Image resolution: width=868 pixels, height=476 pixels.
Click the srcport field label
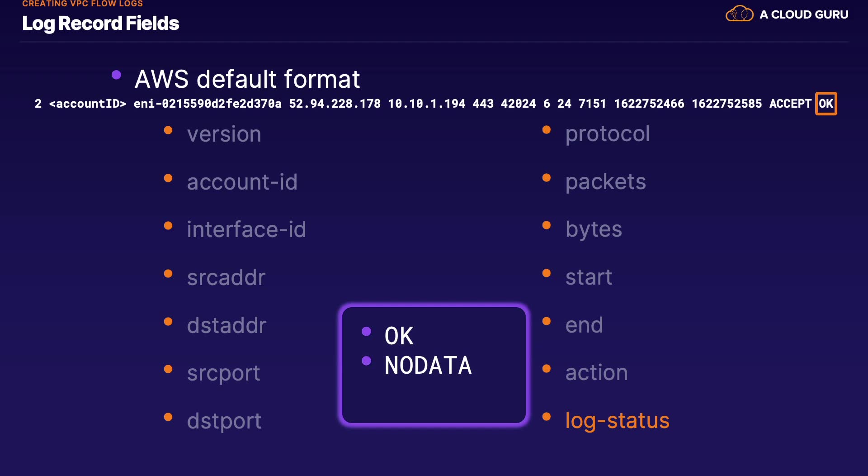pos(223,373)
